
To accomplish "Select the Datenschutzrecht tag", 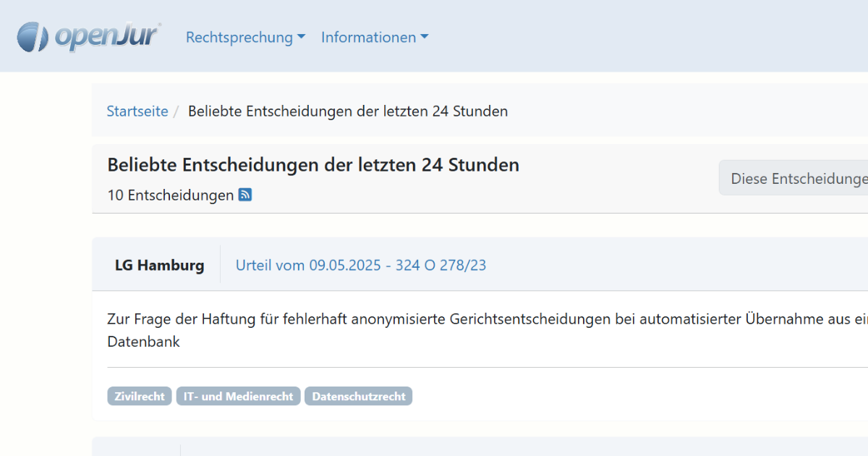I will click(359, 396).
